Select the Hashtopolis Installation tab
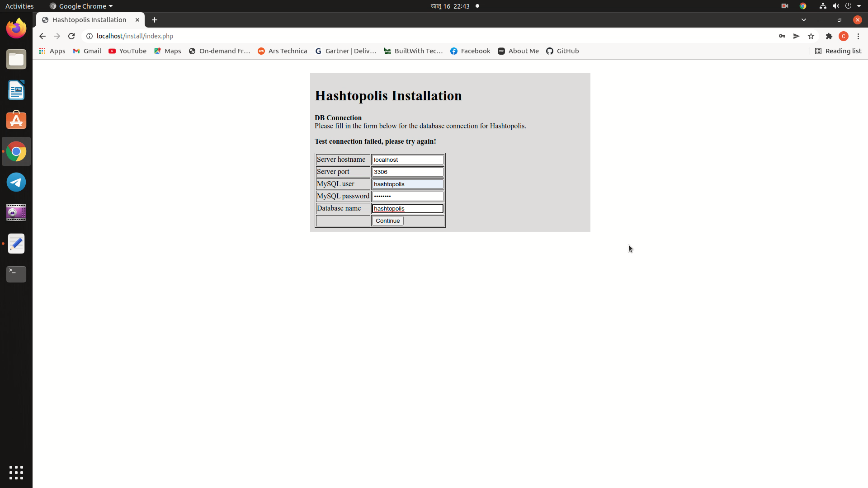 click(89, 20)
